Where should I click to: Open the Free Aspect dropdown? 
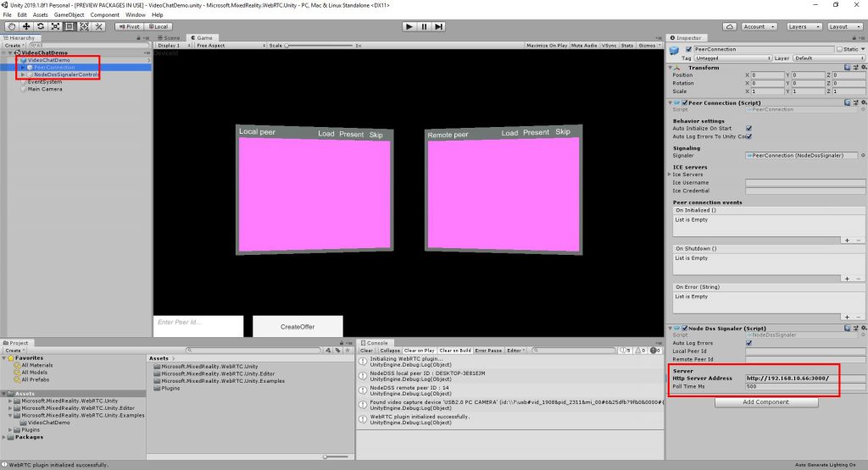pos(231,46)
